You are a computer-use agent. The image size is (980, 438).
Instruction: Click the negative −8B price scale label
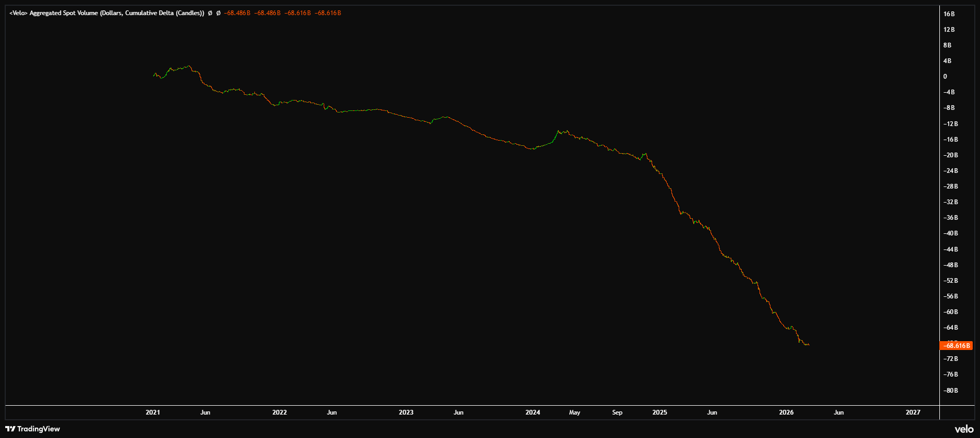949,108
